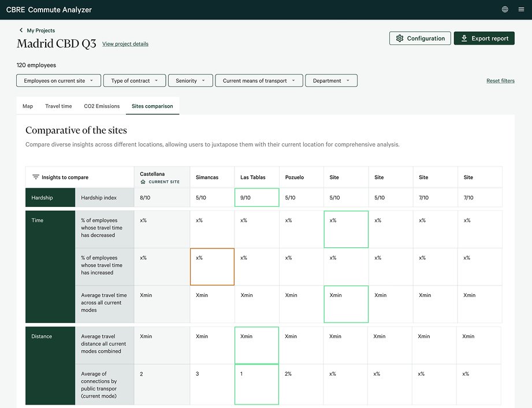Viewport: 532px width, 408px height.
Task: Select the CO2 Emissions tab
Action: (x=102, y=106)
